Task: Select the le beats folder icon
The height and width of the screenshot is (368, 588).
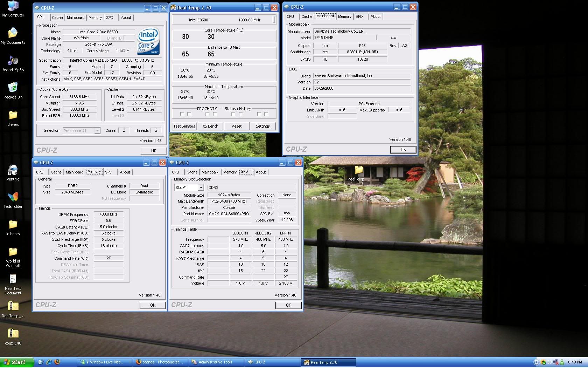Action: (x=13, y=227)
